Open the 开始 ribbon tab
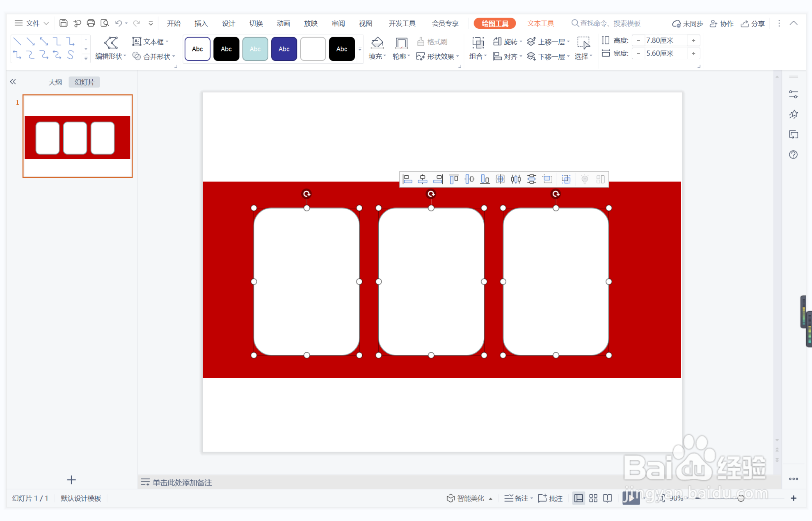This screenshot has height=521, width=812. click(174, 23)
